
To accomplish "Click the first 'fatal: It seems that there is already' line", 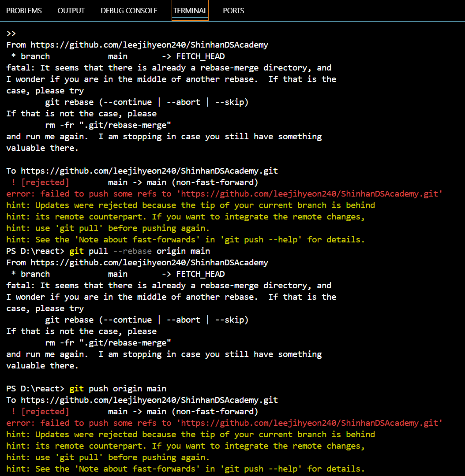I will (169, 68).
